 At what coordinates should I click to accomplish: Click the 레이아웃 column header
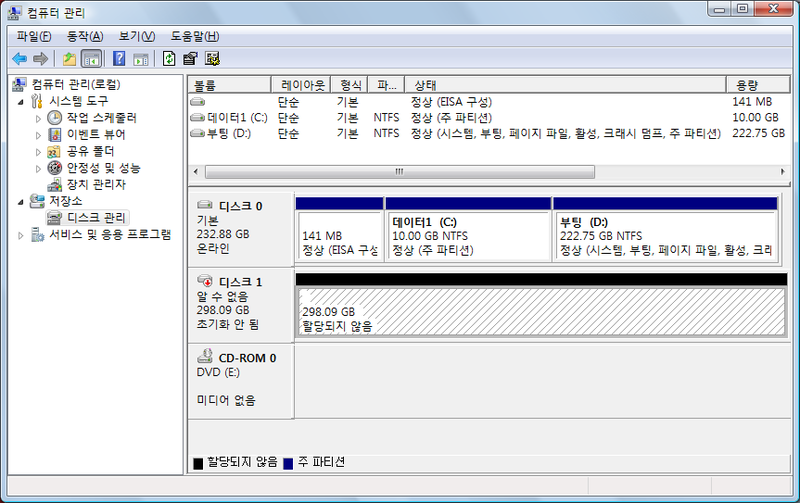click(x=303, y=85)
